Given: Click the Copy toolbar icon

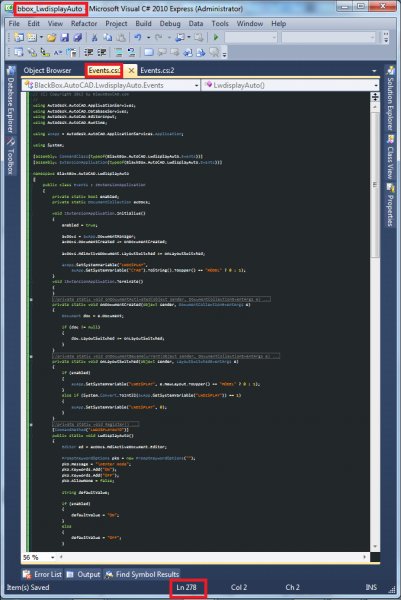Looking at the screenshot, I should click(108, 37).
